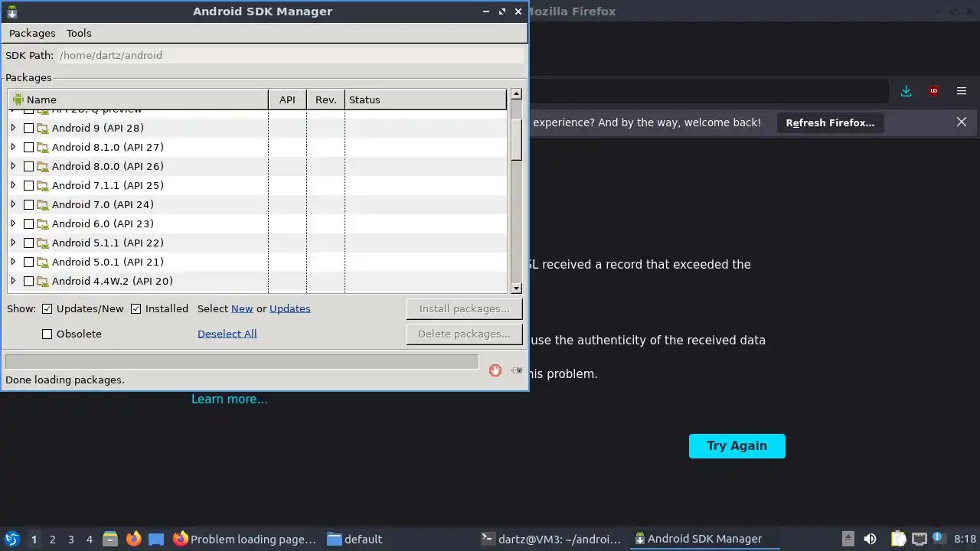Click the loading progress bar
The width and height of the screenshot is (980, 551).
(242, 361)
